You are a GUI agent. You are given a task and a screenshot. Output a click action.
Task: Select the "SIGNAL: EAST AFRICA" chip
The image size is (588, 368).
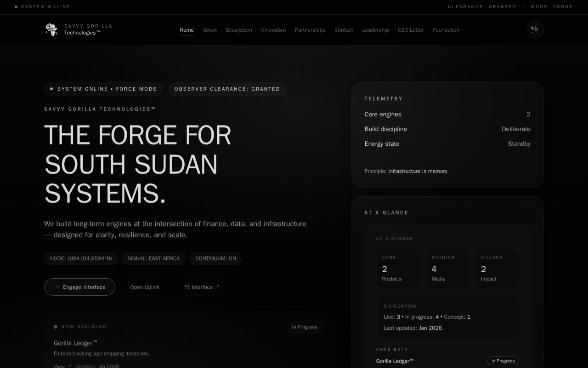coord(153,259)
